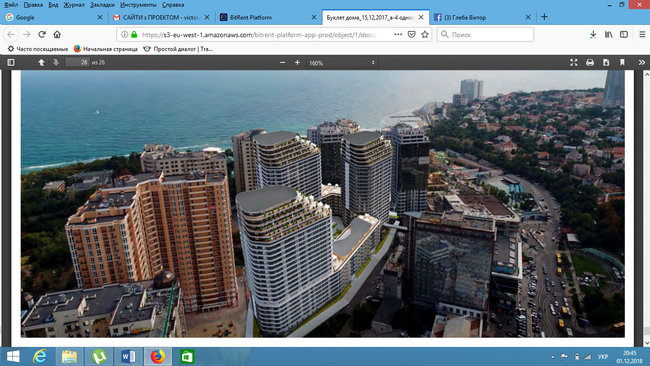The height and width of the screenshot is (366, 650).
Task: Open page actions three-dot menu
Action: 398,35
